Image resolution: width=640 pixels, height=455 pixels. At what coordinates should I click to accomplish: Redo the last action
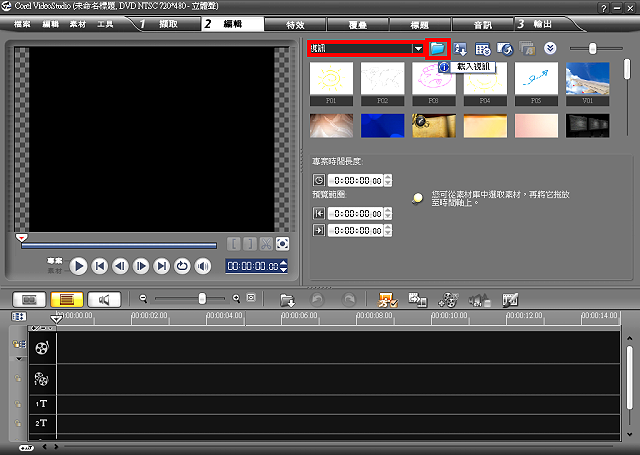[x=348, y=300]
